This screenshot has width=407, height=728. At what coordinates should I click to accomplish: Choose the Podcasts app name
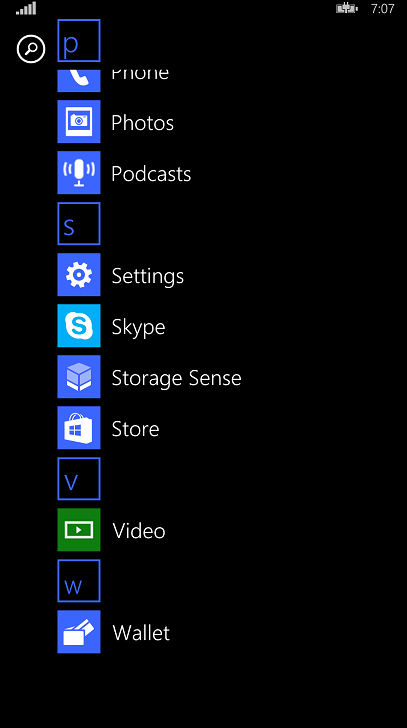pos(151,174)
